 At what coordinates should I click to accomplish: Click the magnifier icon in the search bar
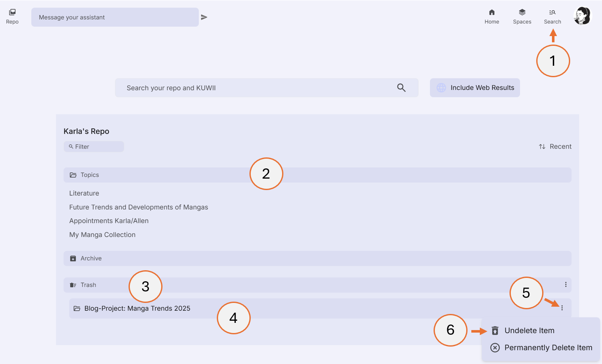point(401,87)
